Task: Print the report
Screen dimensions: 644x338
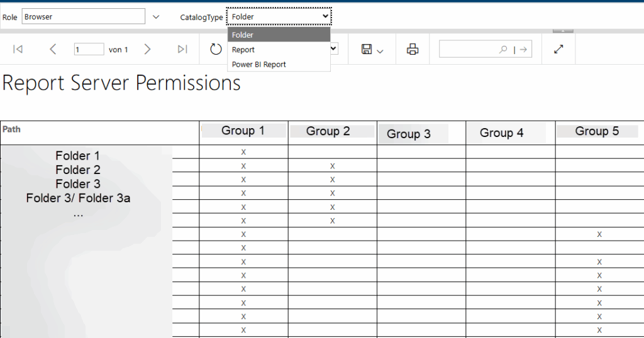Action: coord(413,50)
